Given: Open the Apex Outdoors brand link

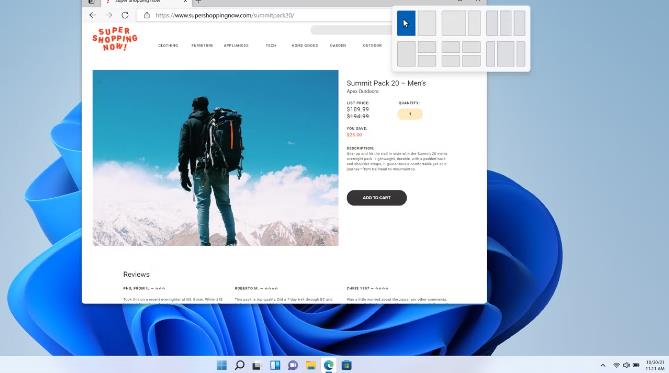Looking at the screenshot, I should [362, 91].
